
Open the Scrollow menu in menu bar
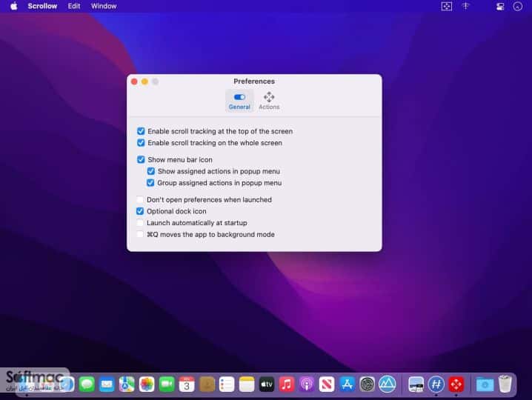tap(42, 6)
